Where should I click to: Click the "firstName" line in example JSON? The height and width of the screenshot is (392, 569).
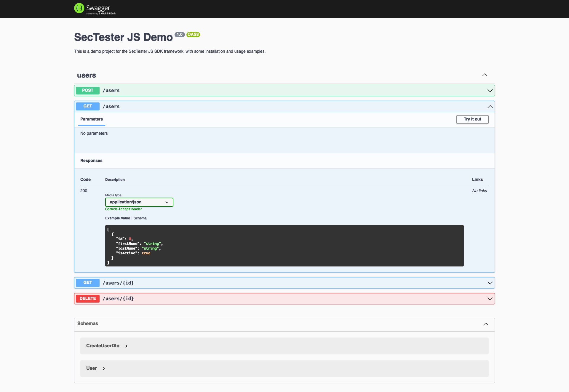[x=139, y=244]
